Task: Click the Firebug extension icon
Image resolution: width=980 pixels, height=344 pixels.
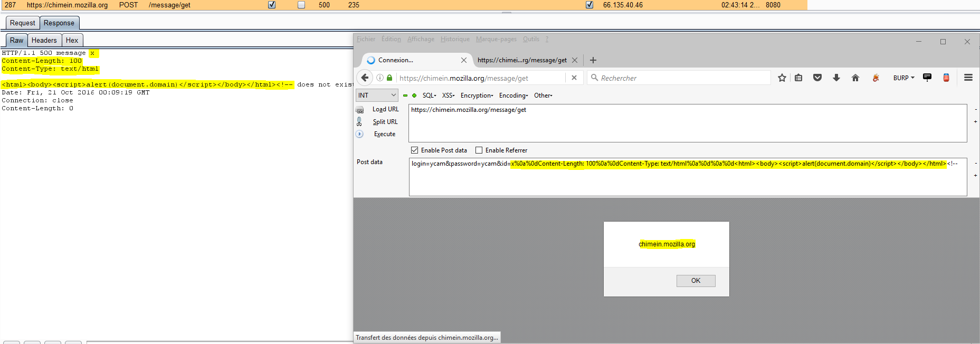Action: [x=876, y=78]
